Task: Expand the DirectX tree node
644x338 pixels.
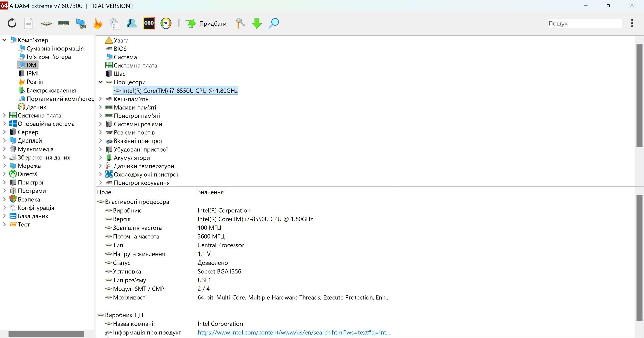Action: [5, 174]
